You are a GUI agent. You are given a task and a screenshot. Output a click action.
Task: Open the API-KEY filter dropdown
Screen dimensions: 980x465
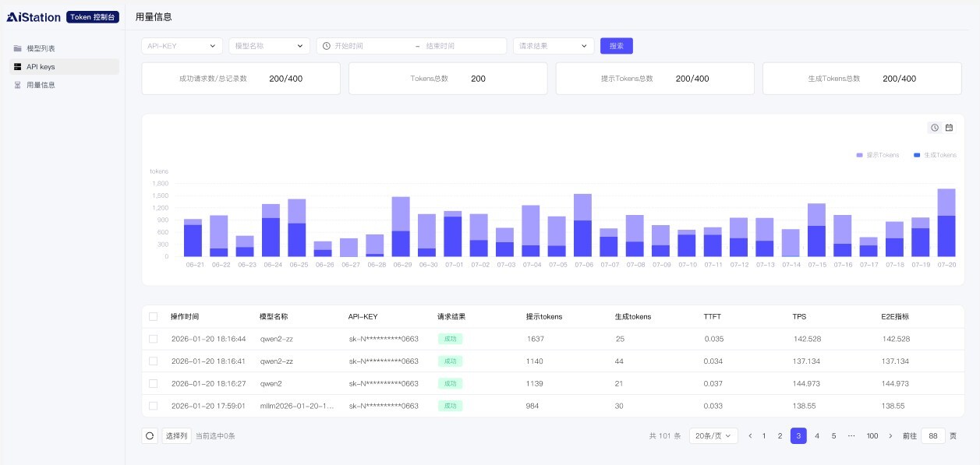click(x=182, y=46)
